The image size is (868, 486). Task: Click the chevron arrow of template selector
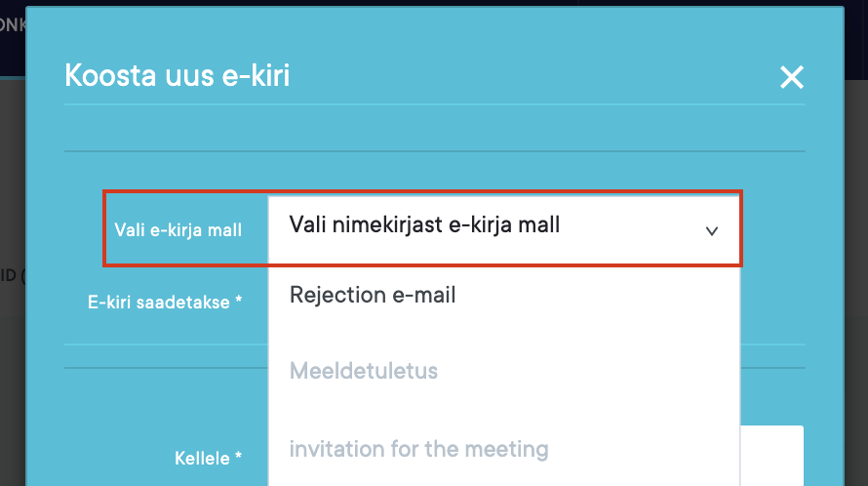coord(712,231)
